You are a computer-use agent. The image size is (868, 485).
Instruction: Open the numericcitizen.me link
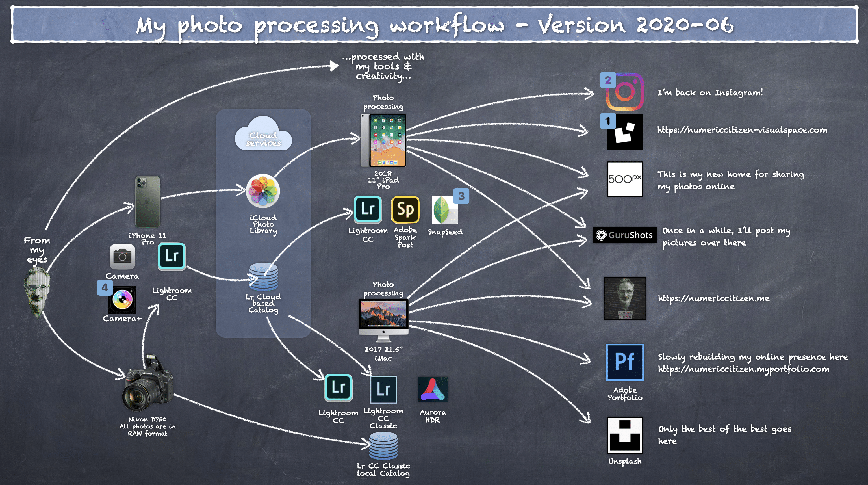coord(713,298)
